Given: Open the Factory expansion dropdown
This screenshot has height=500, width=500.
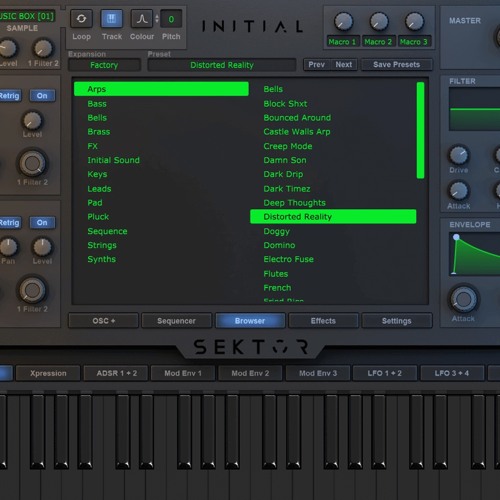Looking at the screenshot, I should coord(104,65).
